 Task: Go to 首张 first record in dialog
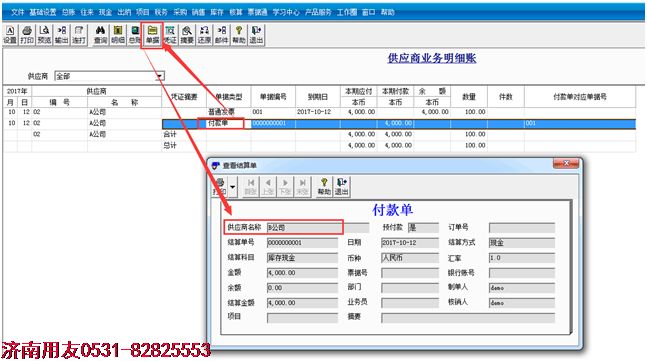[x=250, y=187]
